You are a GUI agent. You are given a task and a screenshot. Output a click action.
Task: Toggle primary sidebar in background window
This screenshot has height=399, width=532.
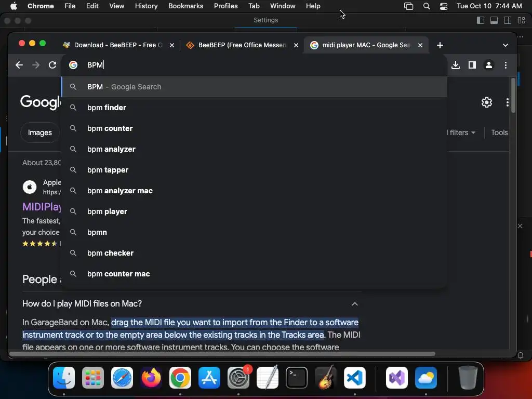click(x=481, y=20)
